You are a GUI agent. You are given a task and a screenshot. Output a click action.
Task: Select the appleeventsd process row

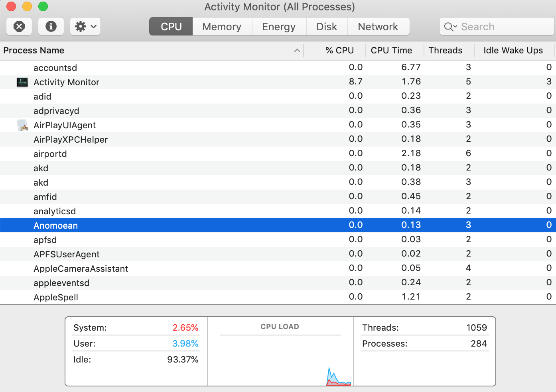click(x=278, y=283)
